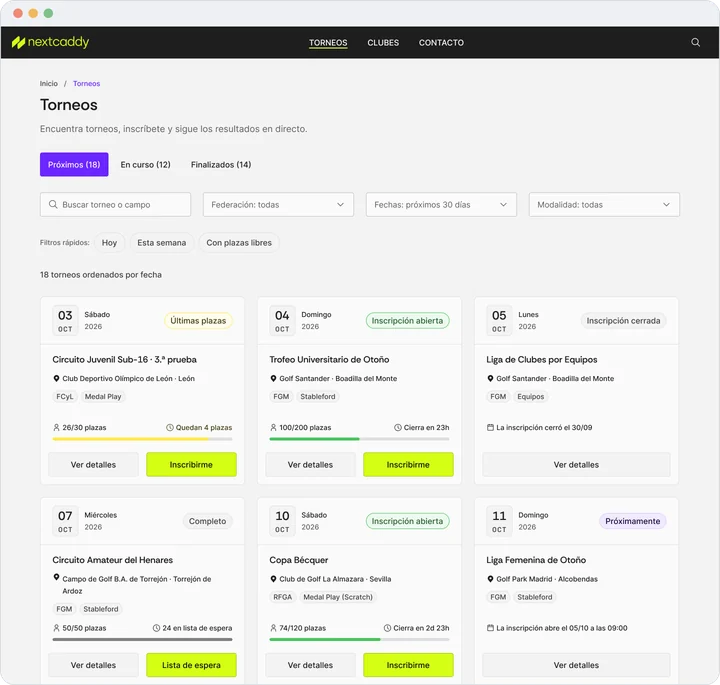Click location pin for Golf Park Madrid

(x=490, y=579)
